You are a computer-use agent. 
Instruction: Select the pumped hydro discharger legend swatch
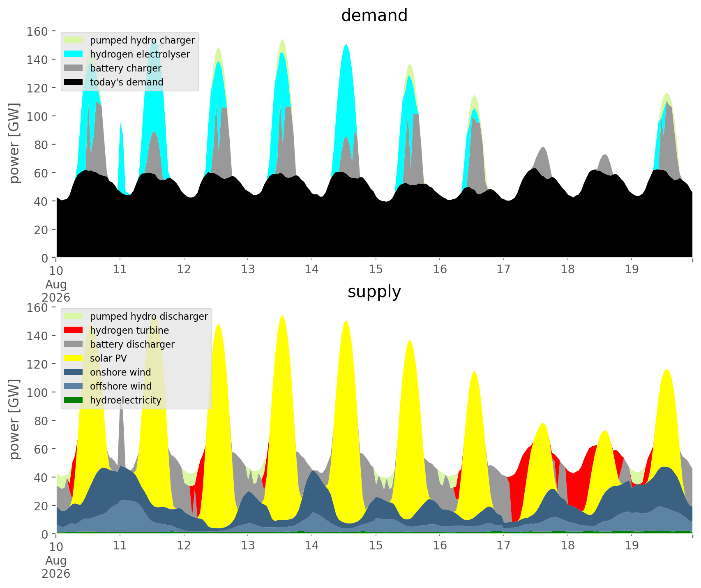coord(74,316)
